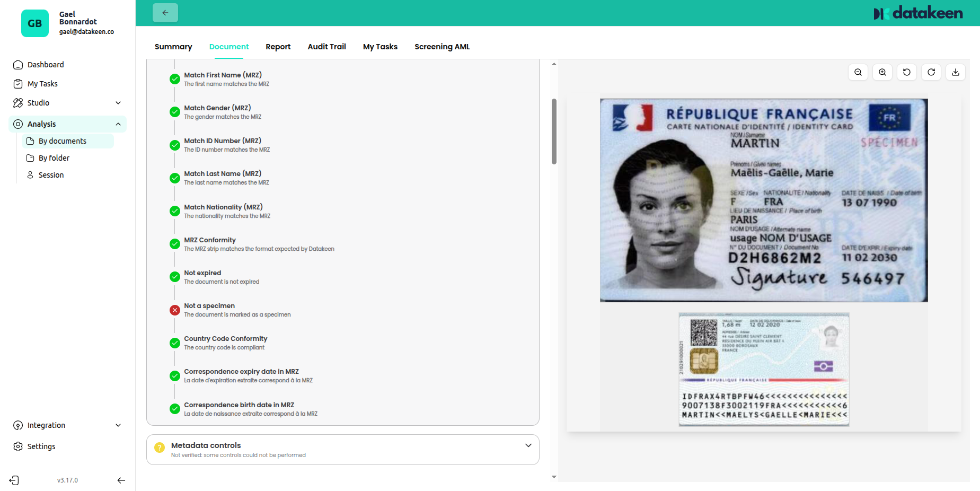
Task: Click the red failed 'Not a specimen' status icon
Action: (x=174, y=310)
